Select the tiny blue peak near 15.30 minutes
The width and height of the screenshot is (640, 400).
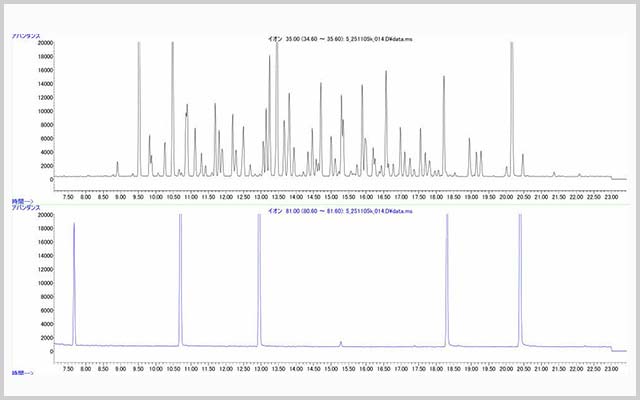pos(341,344)
